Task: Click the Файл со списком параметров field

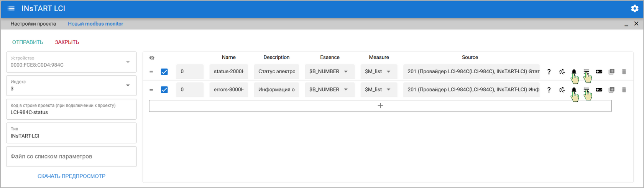Action: 71,157
